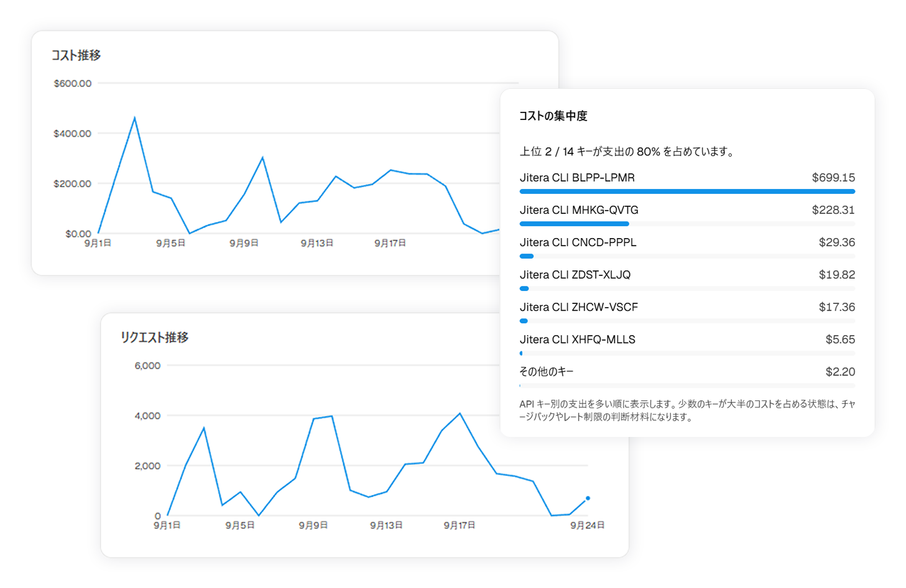Click the 9月1日 label on cost chart

tap(98, 244)
